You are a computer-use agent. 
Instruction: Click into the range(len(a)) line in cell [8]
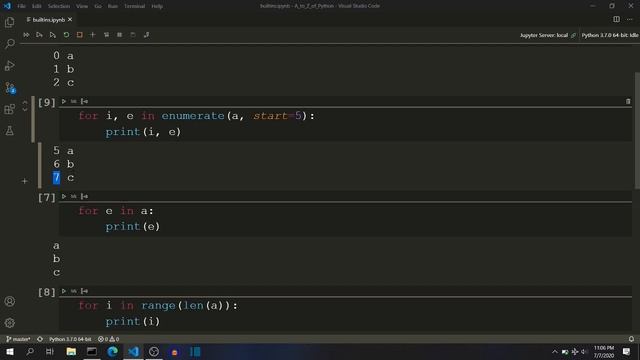tap(158, 306)
